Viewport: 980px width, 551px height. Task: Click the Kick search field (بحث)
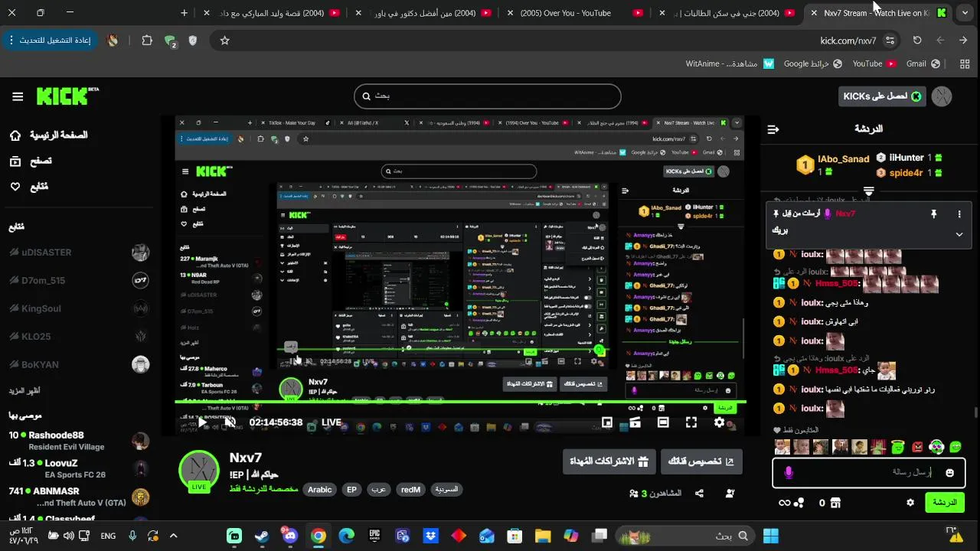click(487, 96)
